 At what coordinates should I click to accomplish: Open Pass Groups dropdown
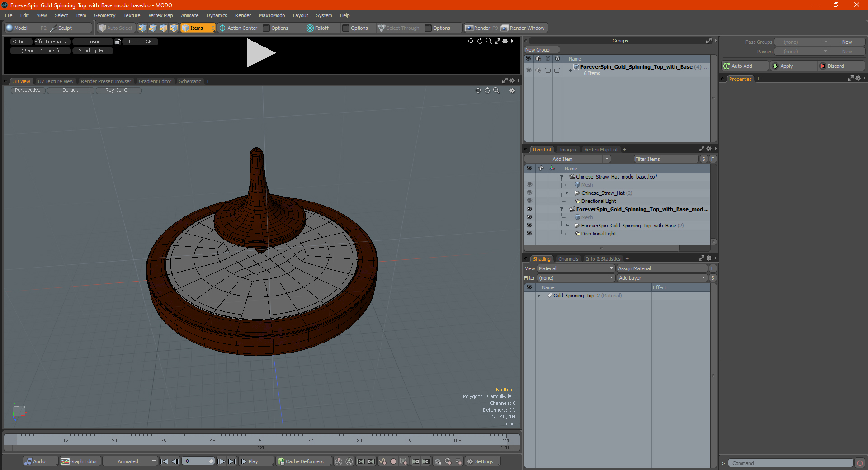click(x=802, y=42)
